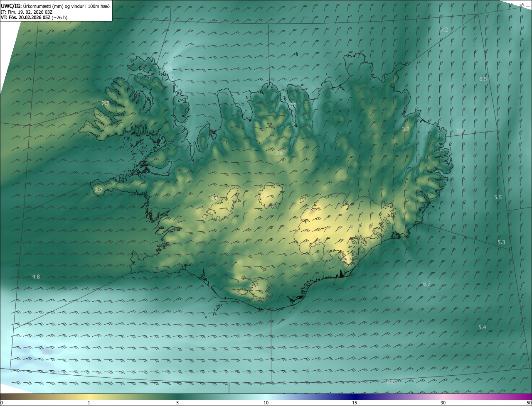Click the title 'Úrkomumætti (mm) og vindur í 100m hæð'
Viewport: 532px width, 406px height.
coord(66,6)
